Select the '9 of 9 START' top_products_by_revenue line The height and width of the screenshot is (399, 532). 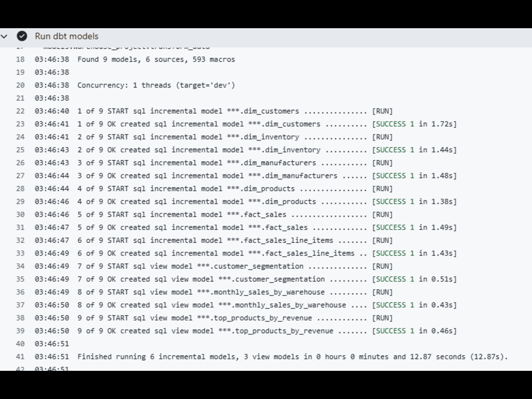pyautogui.click(x=235, y=318)
